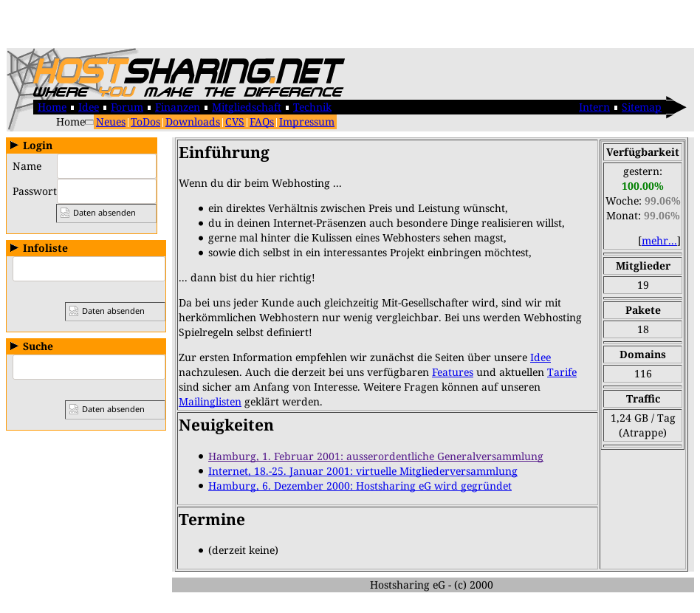Click the (derzeit keine) list entry
Screen dimensions: 700x613
click(243, 550)
